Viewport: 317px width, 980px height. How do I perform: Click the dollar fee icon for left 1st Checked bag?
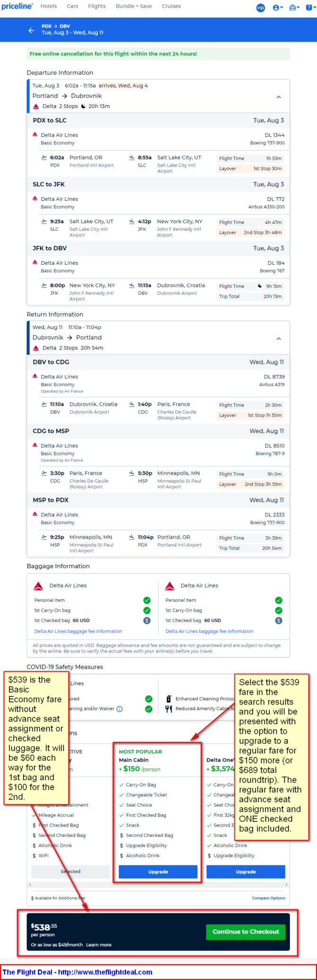point(147,620)
